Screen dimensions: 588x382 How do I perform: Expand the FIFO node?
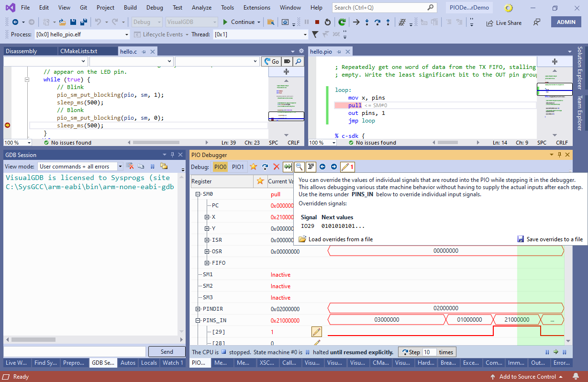tap(207, 263)
